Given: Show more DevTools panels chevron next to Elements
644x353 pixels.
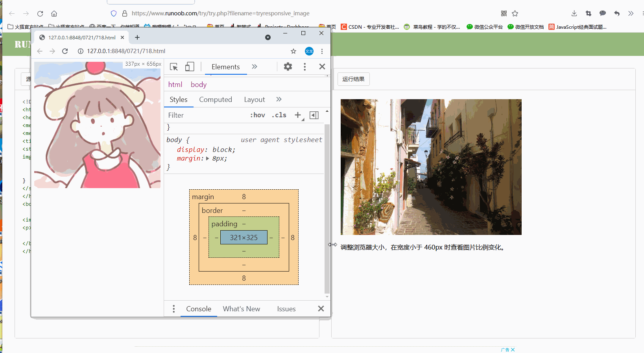Looking at the screenshot, I should [255, 67].
